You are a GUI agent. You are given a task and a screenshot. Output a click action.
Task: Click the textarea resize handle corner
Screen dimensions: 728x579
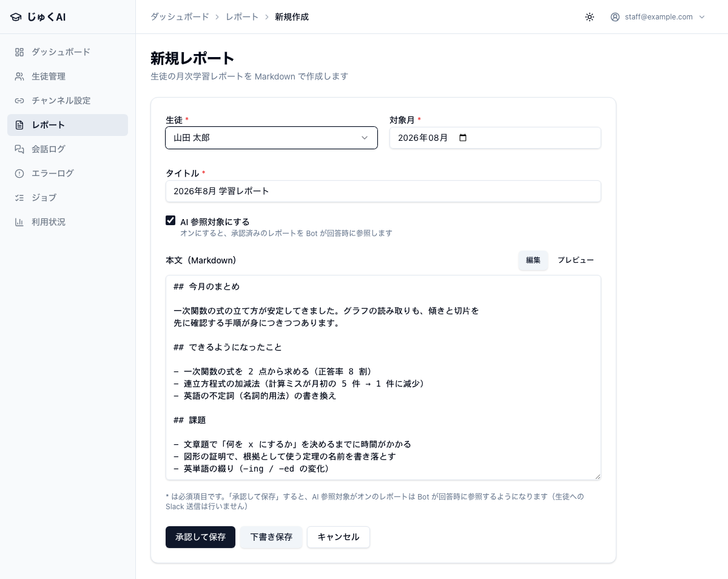[597, 476]
